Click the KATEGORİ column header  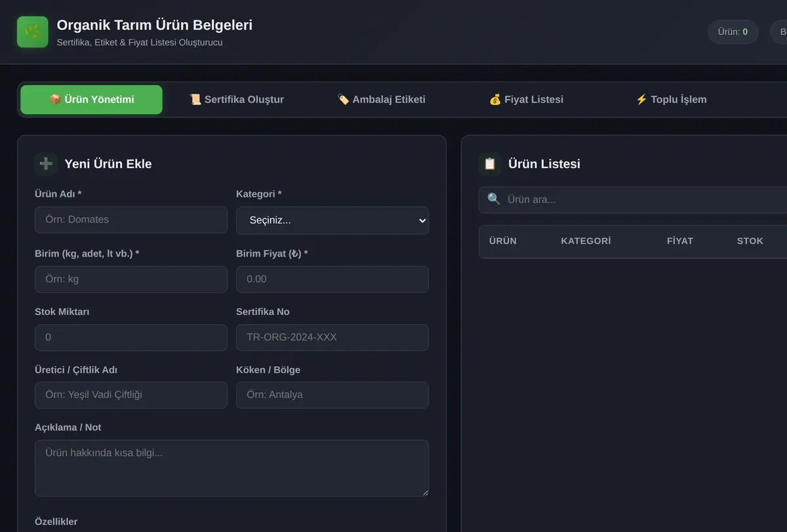click(586, 241)
